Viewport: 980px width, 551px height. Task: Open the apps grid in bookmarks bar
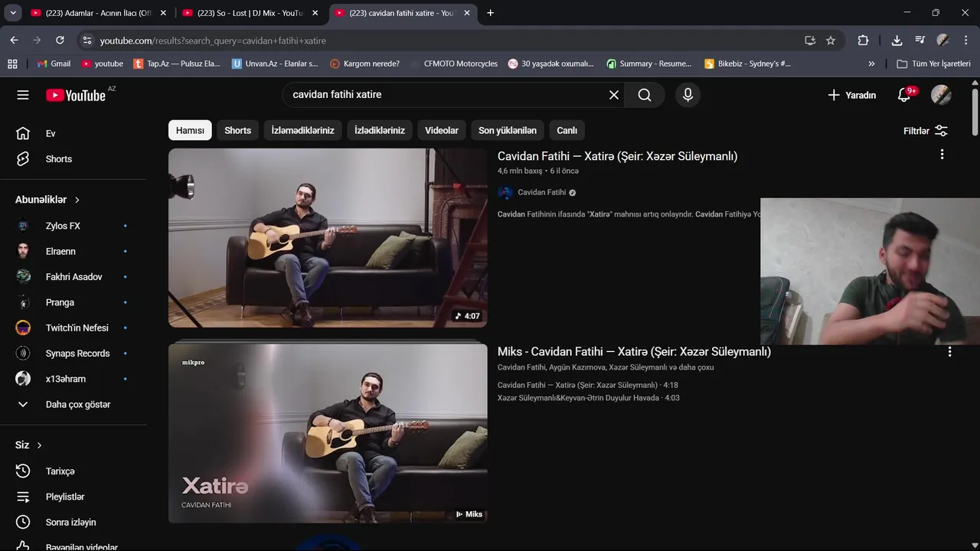click(12, 64)
